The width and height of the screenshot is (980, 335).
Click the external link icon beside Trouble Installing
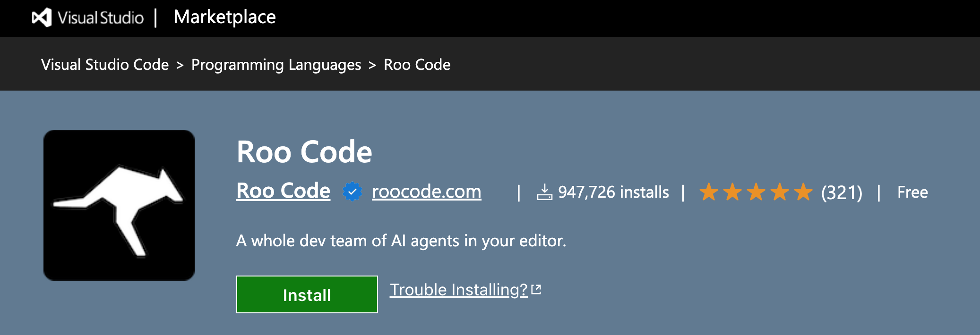(536, 289)
